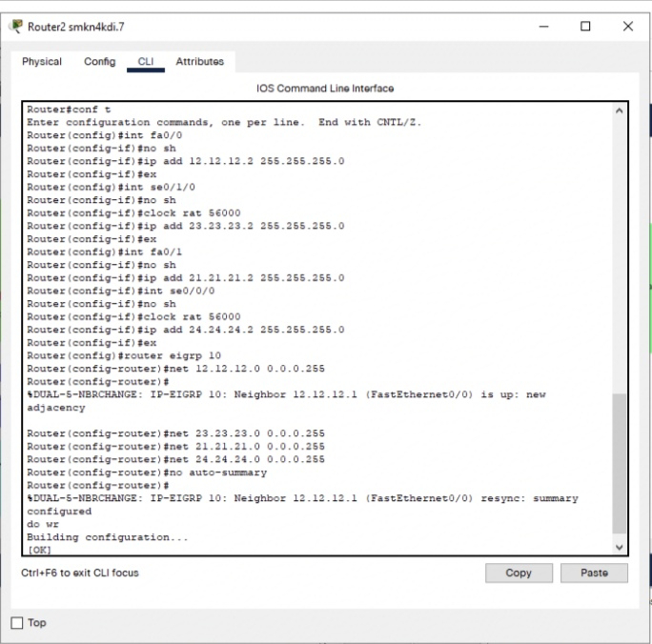Switch to the Config tab
This screenshot has height=644, width=652.
[x=100, y=62]
